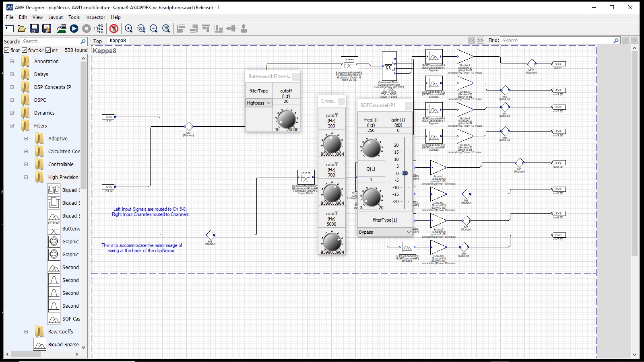Open the Bypass filterType[1] dropdown
The height and width of the screenshot is (362, 644).
coord(384,232)
